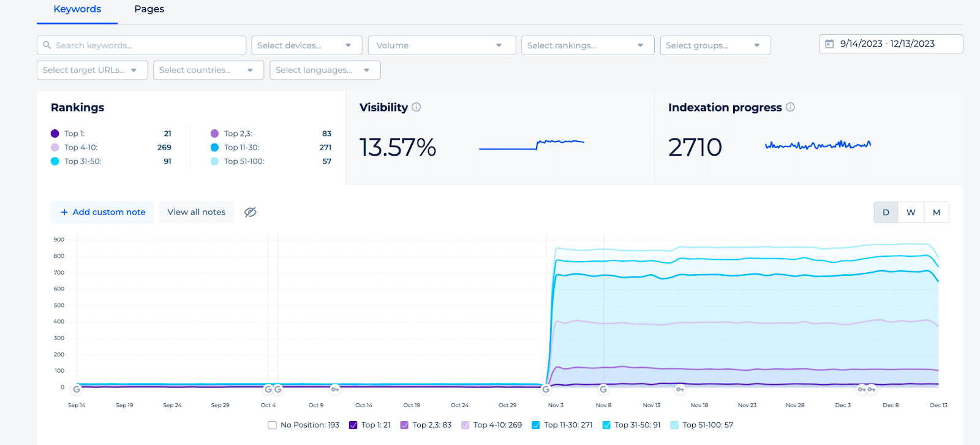980x445 pixels.
Task: Open the Google marker at Nov 8
Action: tap(603, 389)
